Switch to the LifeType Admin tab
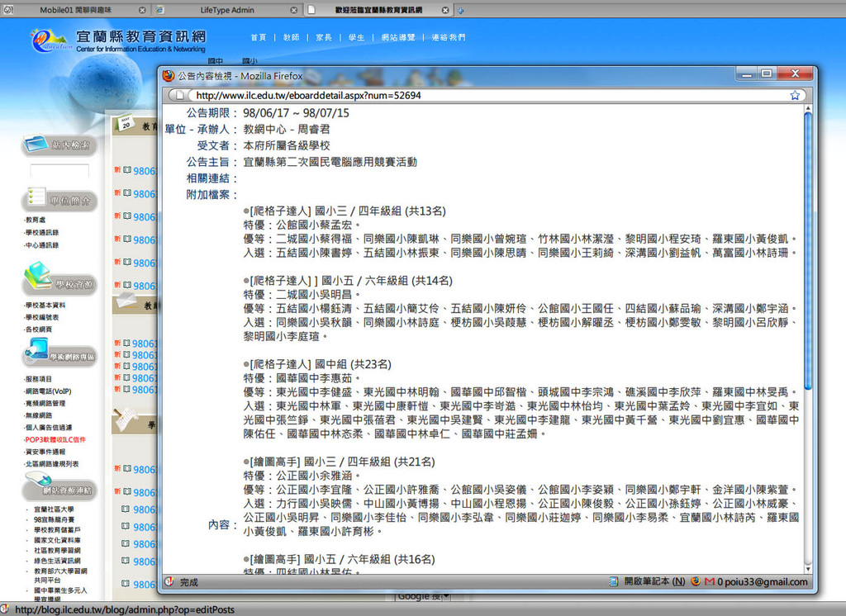Viewport: 846px width, 616px height. (x=227, y=10)
